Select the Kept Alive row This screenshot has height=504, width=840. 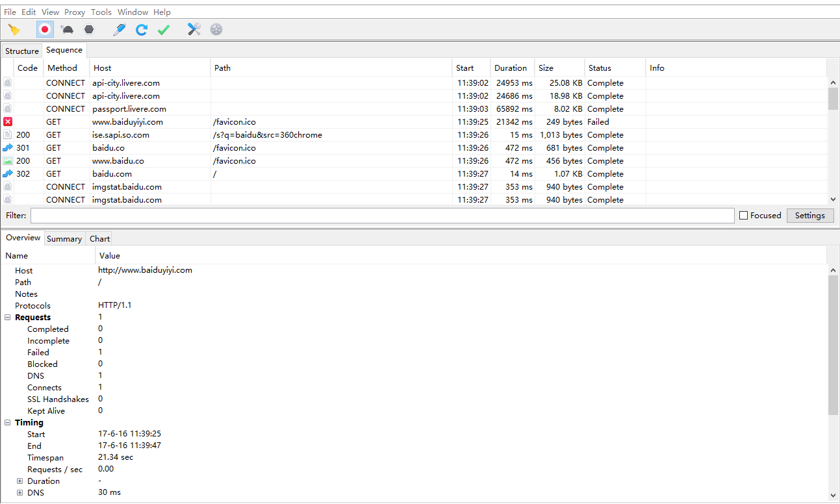coord(414,411)
